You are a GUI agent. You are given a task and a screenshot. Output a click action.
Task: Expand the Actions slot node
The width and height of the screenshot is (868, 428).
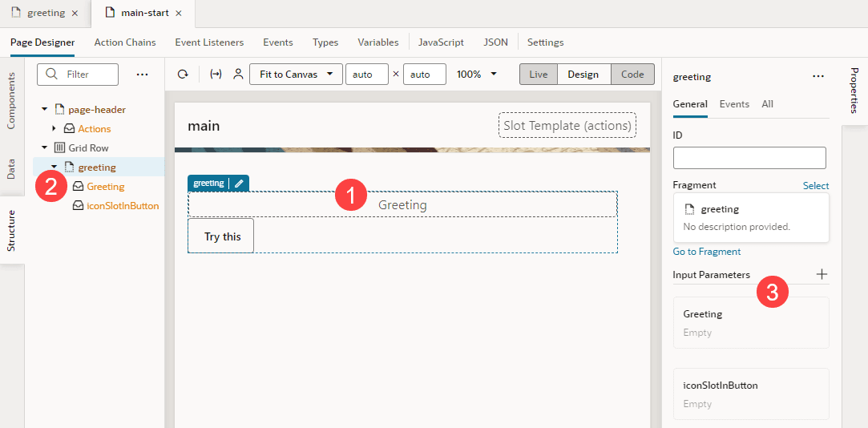(x=54, y=129)
